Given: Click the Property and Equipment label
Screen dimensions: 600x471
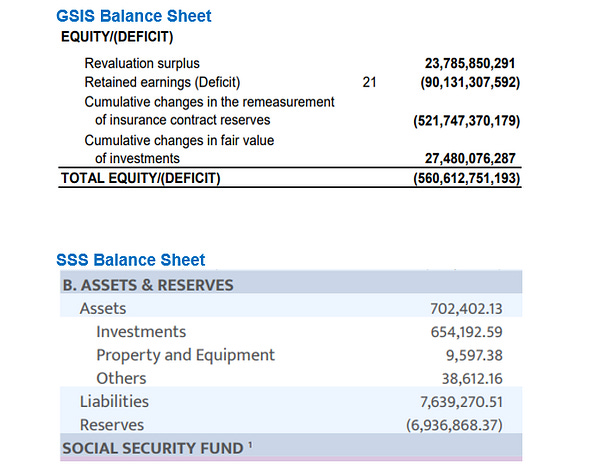Looking at the screenshot, I should pos(186,355).
